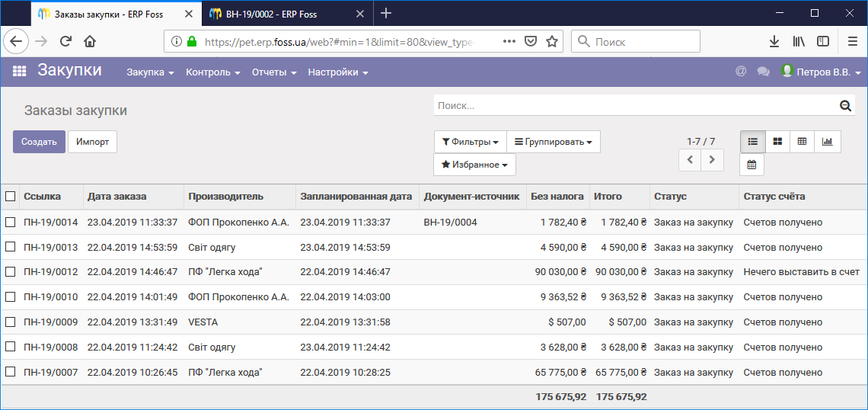Click the browser Поиск search box

(636, 42)
